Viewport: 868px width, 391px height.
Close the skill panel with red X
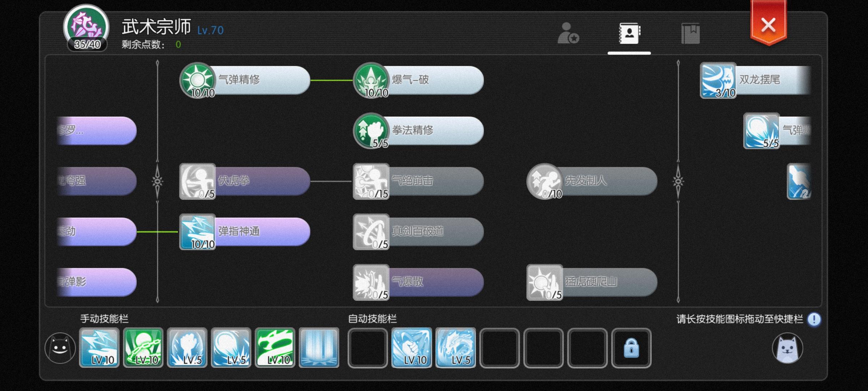coord(768,25)
